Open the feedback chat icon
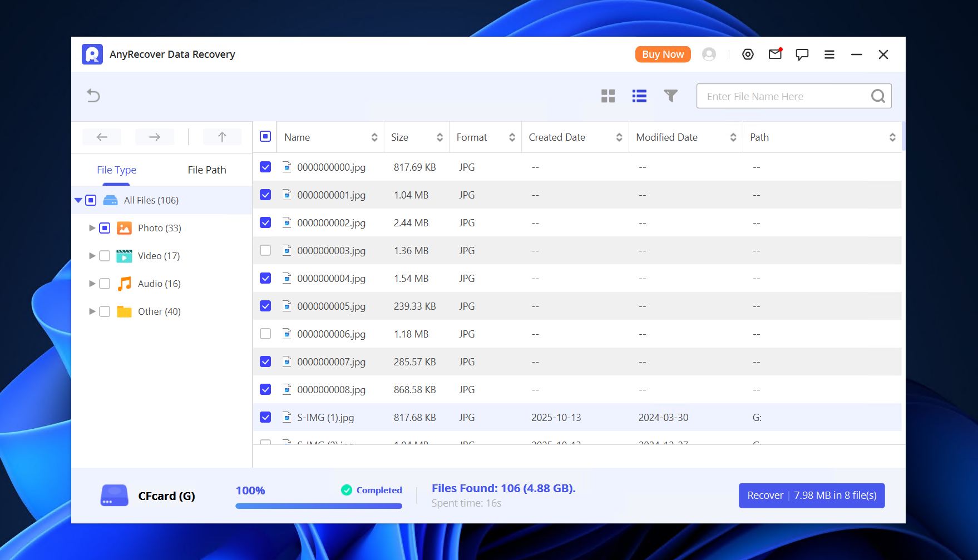The height and width of the screenshot is (560, 978). pyautogui.click(x=802, y=54)
